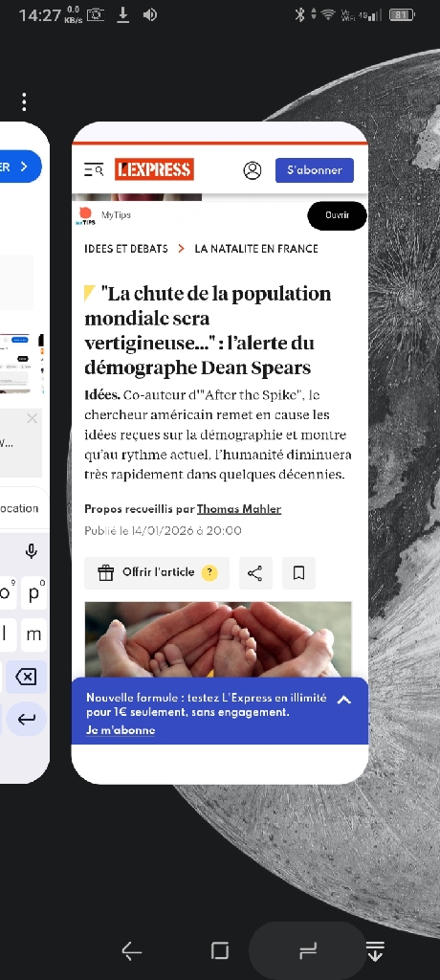Tap the backspace key on the keyboard
This screenshot has height=980, width=440.
pos(26,677)
